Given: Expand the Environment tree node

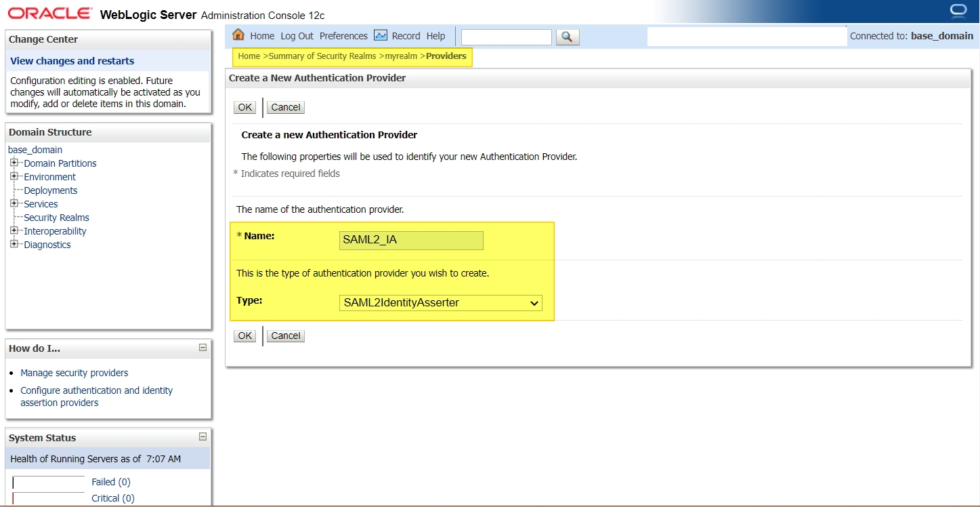Looking at the screenshot, I should [x=14, y=176].
